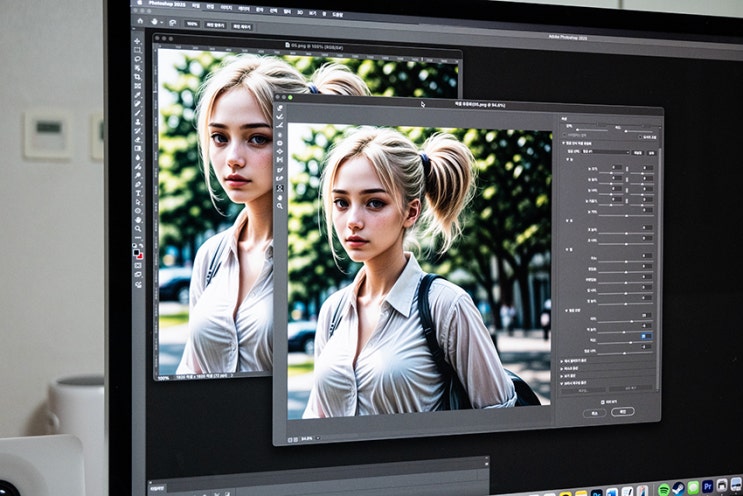Enable the Pin Edges checkbox
The height and width of the screenshot is (496, 743).
(x=639, y=137)
